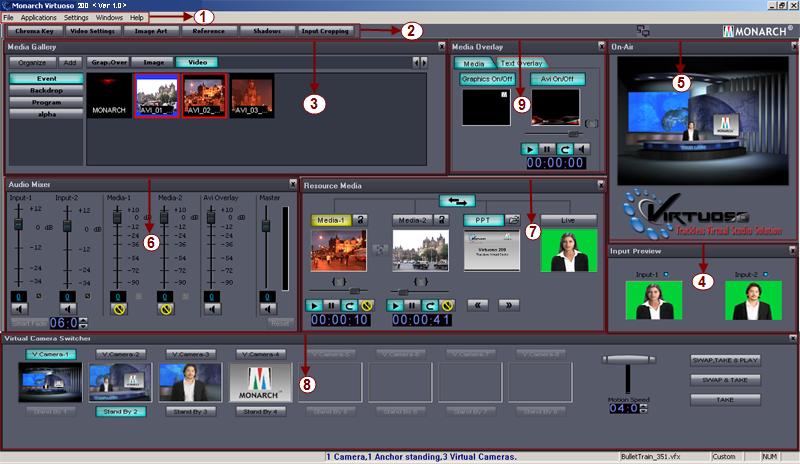This screenshot has width=800, height=464.
Task: Toggle the Input-1 indicator in Input Preview
Action: pyautogui.click(x=666, y=275)
